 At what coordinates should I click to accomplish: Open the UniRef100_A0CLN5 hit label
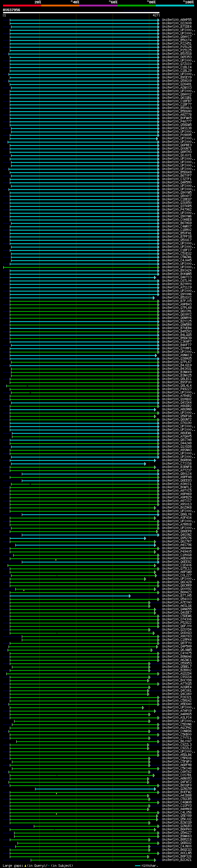[x=177, y=853]
